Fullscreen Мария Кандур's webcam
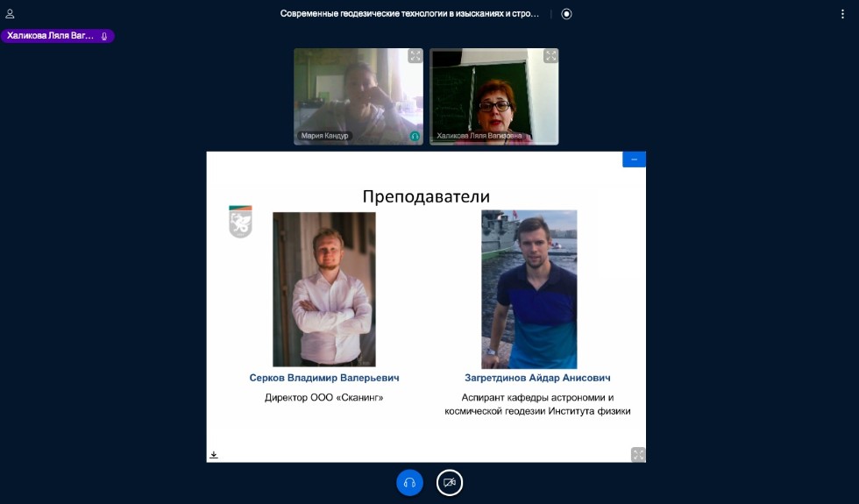Image resolution: width=859 pixels, height=504 pixels. (415, 56)
